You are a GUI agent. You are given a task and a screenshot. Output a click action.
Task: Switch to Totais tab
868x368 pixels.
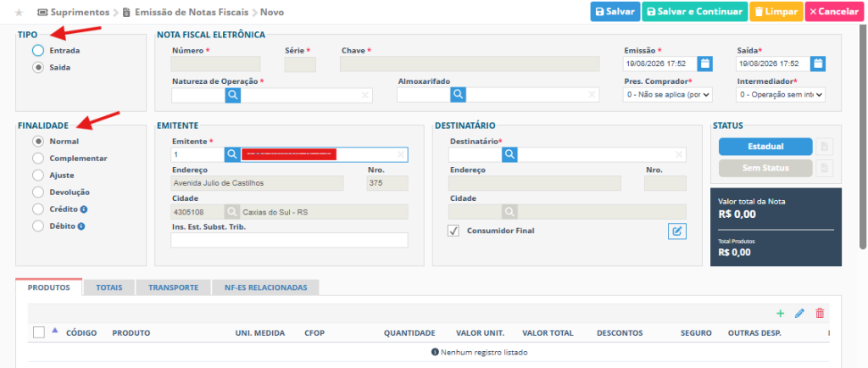click(x=108, y=287)
